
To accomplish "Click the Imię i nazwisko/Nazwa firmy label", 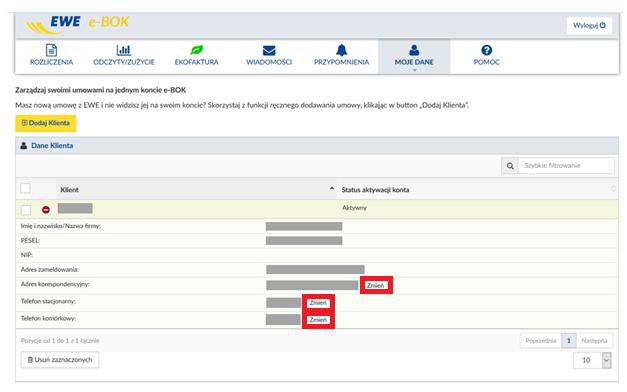I will (61, 226).
